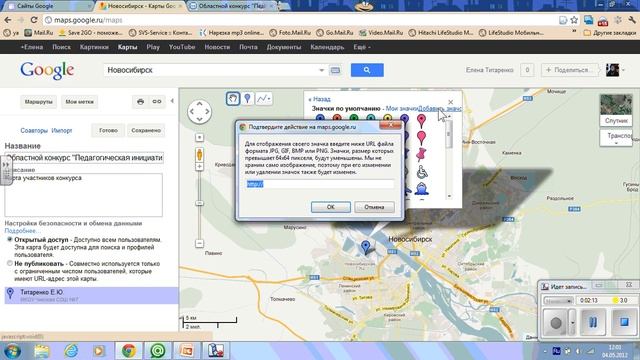
Task: Expand the Ещё menu in Google bar
Action: [x=362, y=47]
